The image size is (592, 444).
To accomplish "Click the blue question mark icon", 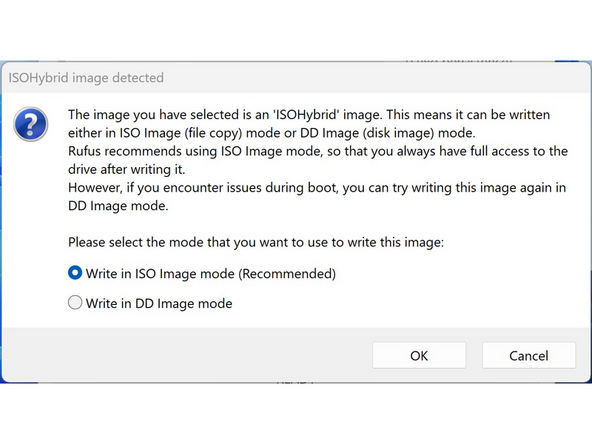I will tap(31, 124).
